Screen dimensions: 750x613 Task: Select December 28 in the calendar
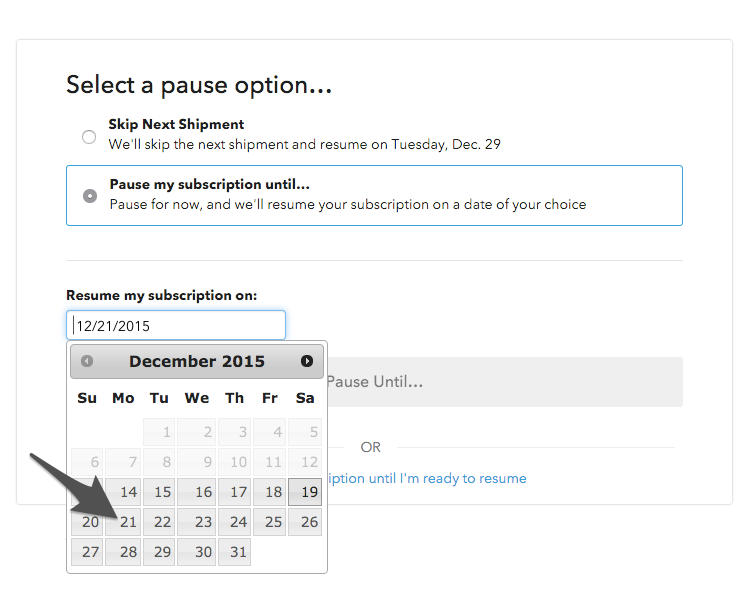[123, 552]
